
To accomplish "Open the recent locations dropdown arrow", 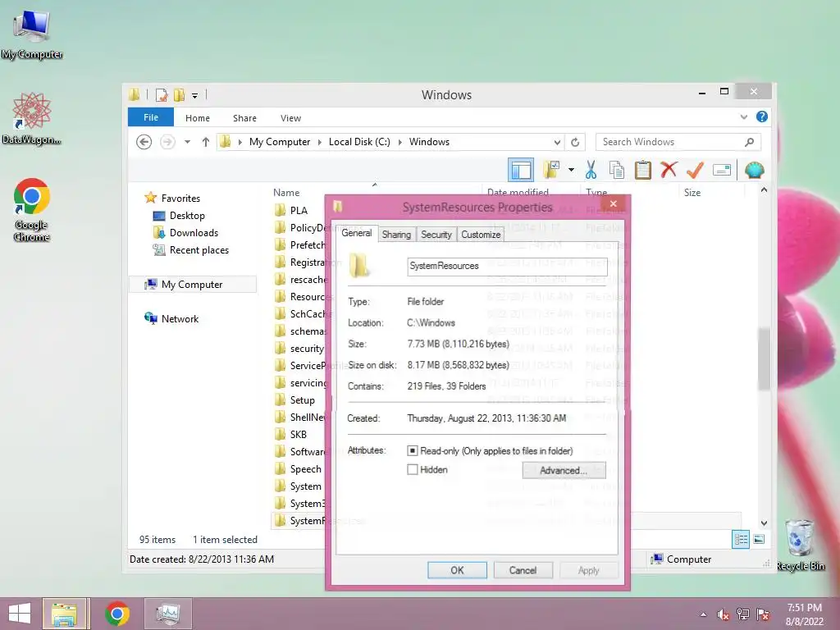I will (188, 142).
